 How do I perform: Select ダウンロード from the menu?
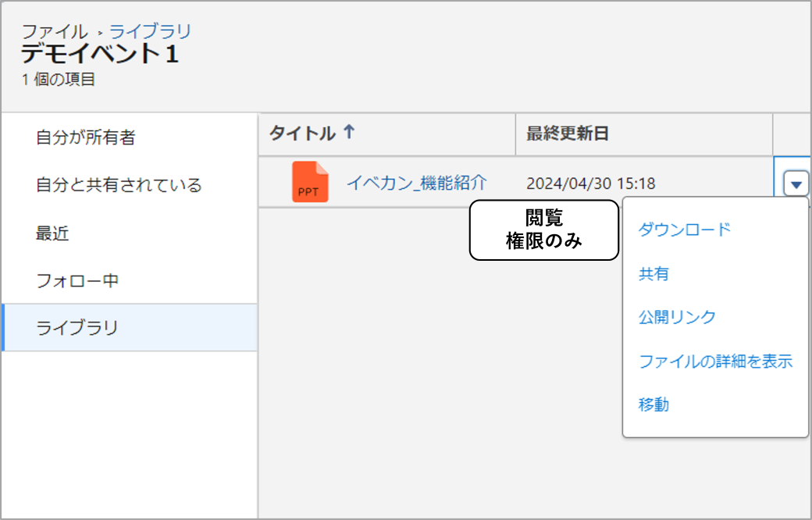[x=684, y=230]
